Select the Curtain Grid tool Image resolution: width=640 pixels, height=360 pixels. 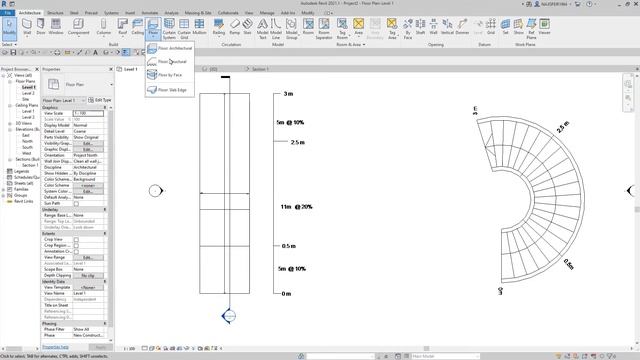[184, 29]
